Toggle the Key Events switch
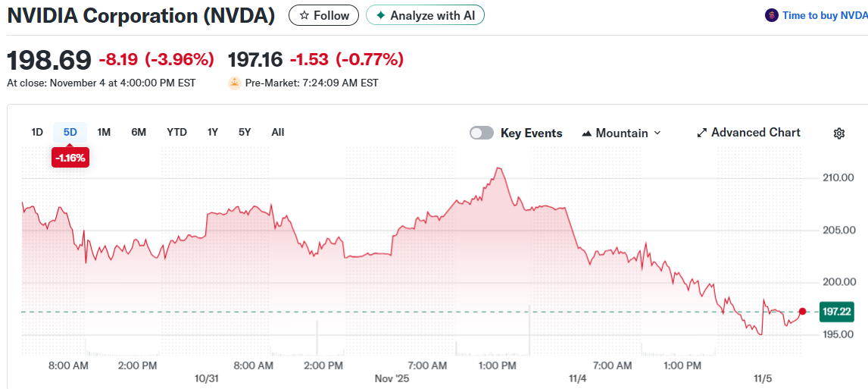The image size is (868, 389). (x=482, y=133)
